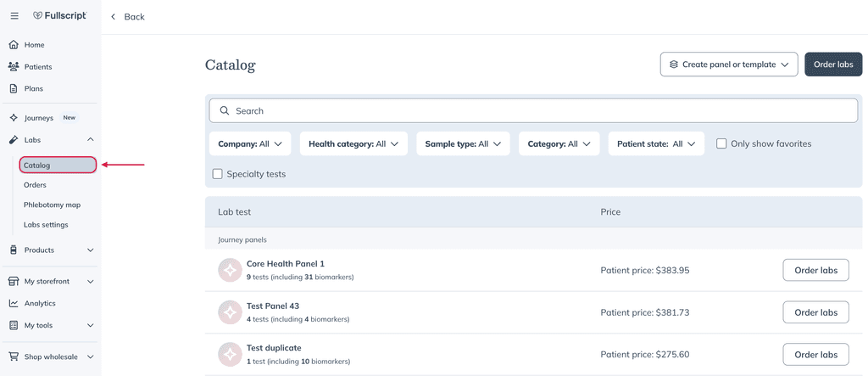Click the Plans document icon
This screenshot has height=376, width=868.
click(x=14, y=89)
